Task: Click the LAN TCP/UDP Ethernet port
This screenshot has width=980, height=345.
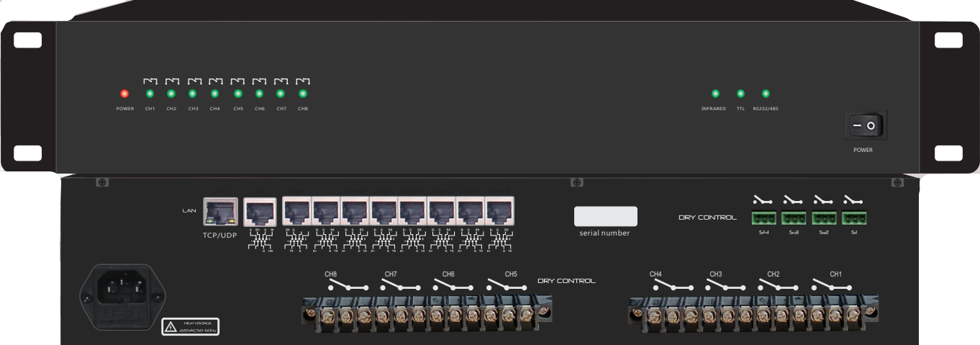Action: pyautogui.click(x=220, y=211)
